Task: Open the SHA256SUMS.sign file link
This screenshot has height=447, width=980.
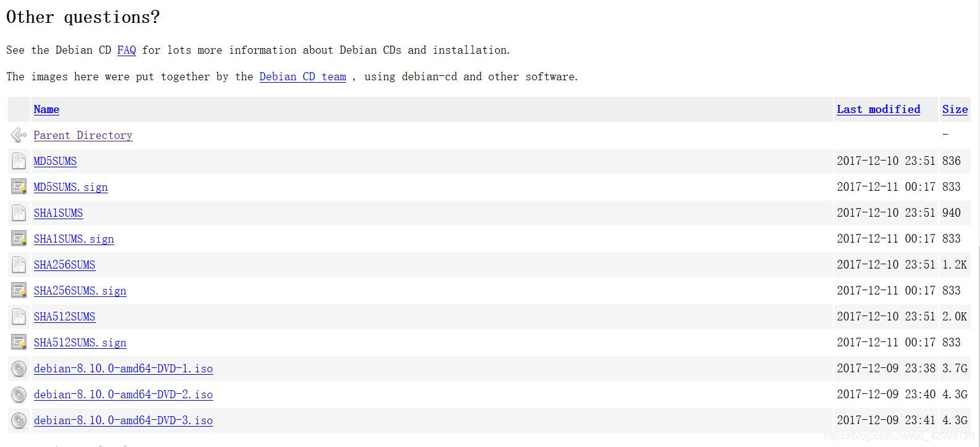Action: point(80,291)
